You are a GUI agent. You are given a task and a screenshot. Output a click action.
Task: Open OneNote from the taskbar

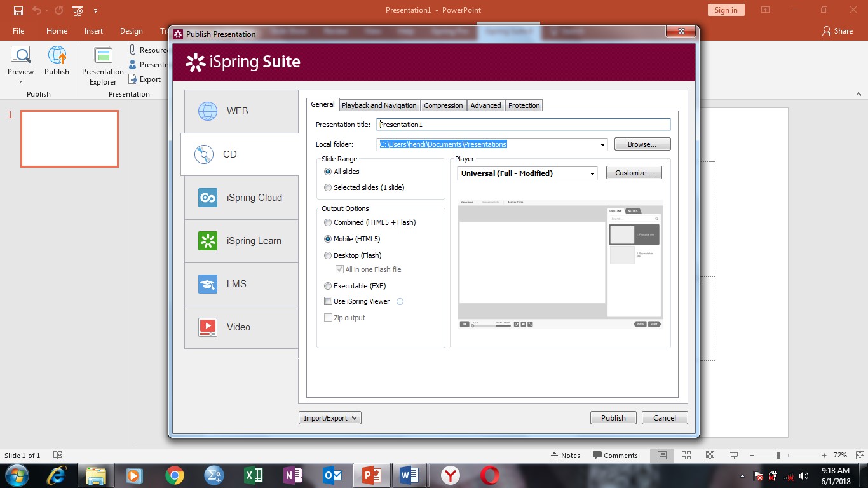click(293, 475)
